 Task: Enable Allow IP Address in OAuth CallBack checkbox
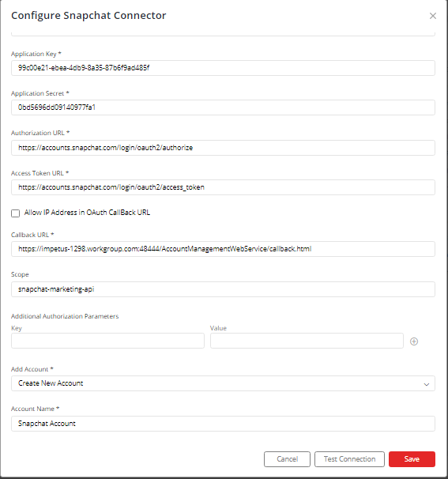15,213
